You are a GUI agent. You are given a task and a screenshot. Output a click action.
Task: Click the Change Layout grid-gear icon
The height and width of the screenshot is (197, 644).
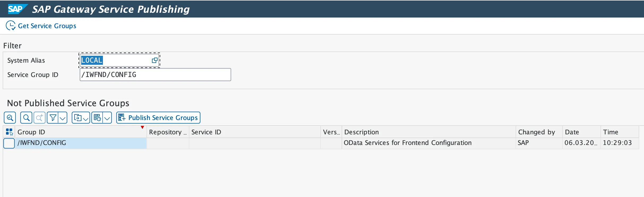coord(97,118)
